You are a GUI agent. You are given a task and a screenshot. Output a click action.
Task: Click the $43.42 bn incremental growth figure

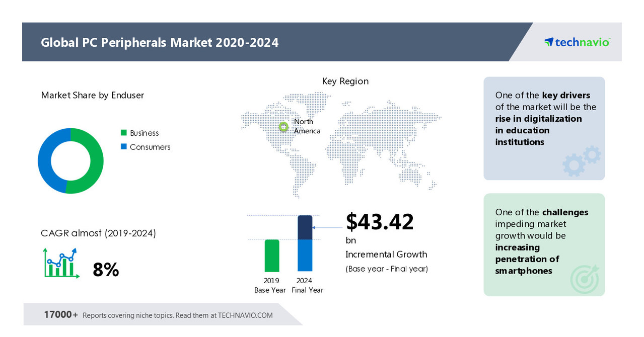pyautogui.click(x=380, y=222)
